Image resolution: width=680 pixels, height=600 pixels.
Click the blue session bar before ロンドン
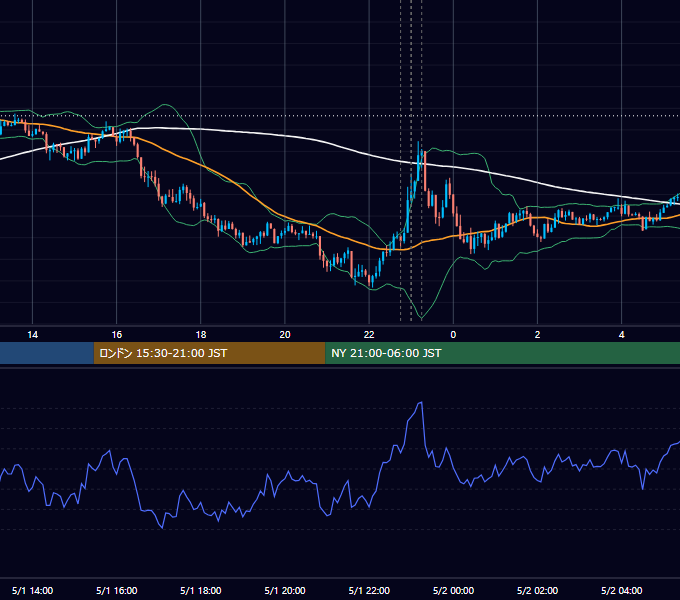pyautogui.click(x=47, y=353)
